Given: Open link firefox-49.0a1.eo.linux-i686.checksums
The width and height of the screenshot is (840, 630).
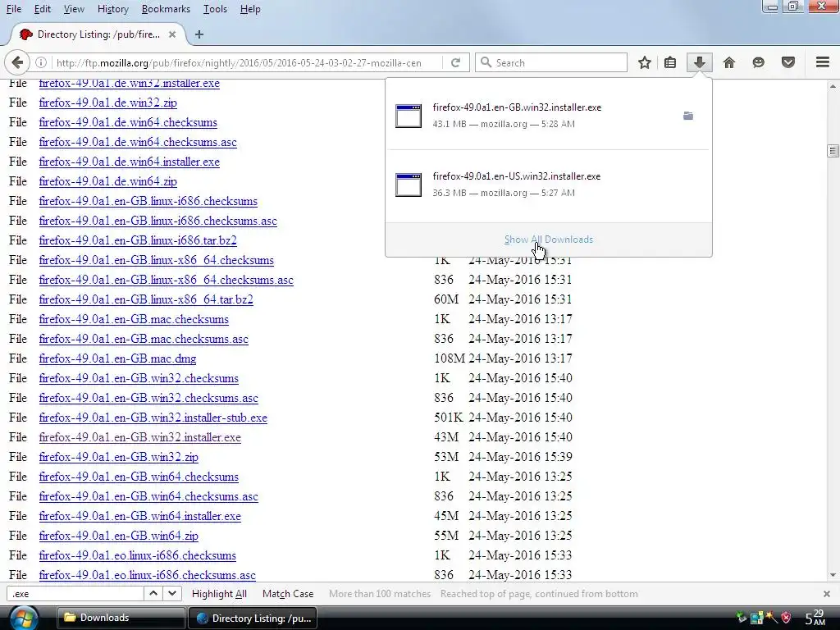Looking at the screenshot, I should pyautogui.click(x=137, y=555).
